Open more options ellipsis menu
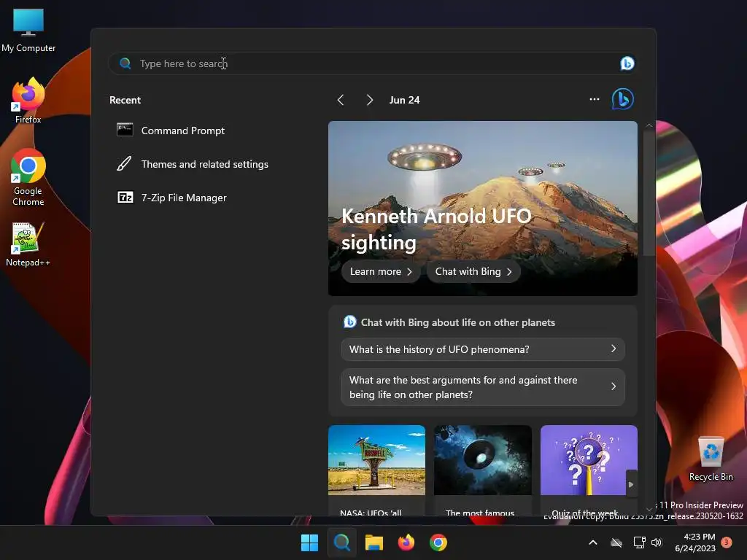The image size is (747, 560). [594, 99]
